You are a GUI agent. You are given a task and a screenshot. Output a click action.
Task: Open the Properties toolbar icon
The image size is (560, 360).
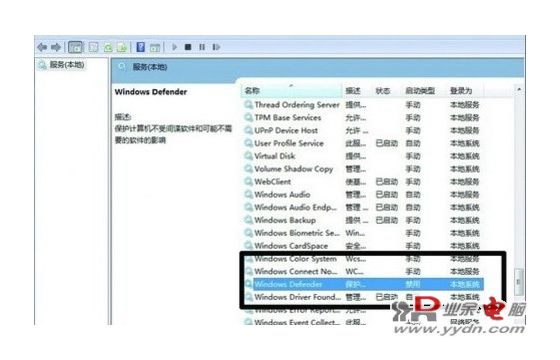[93, 47]
